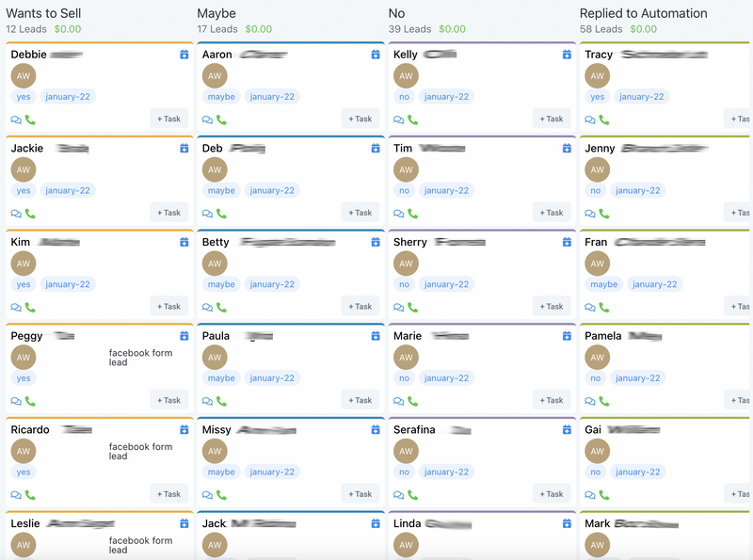The width and height of the screenshot is (753, 560).
Task: Click the phone icon on Tracy's card
Action: (604, 120)
